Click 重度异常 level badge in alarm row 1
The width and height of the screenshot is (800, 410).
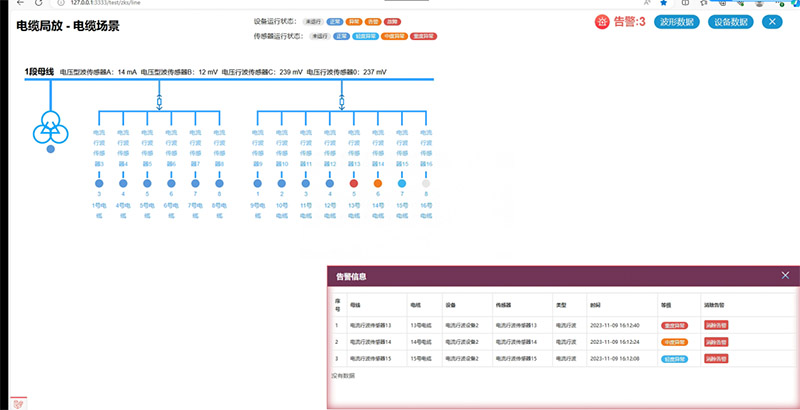tap(674, 325)
